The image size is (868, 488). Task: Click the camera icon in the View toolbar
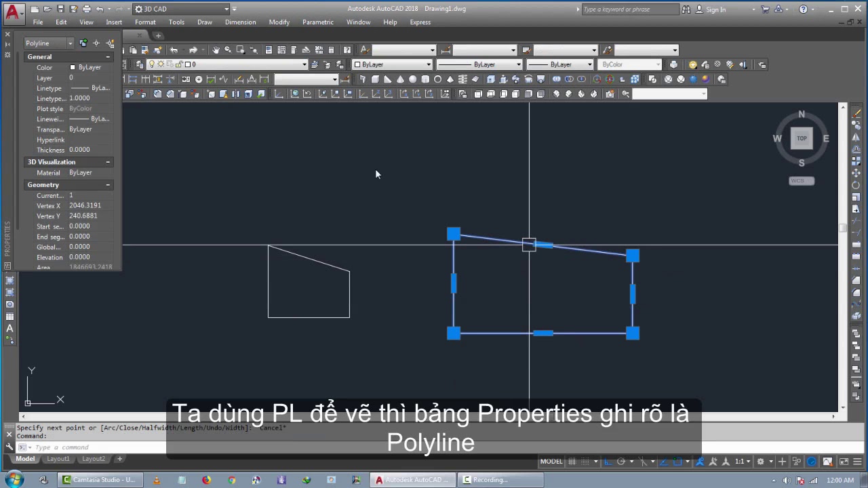tap(610, 94)
